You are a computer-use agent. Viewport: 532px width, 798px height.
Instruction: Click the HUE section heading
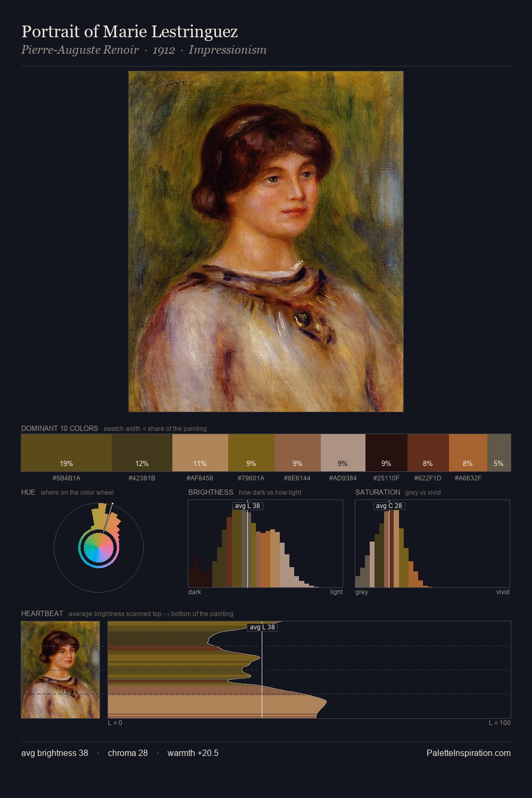point(28,492)
